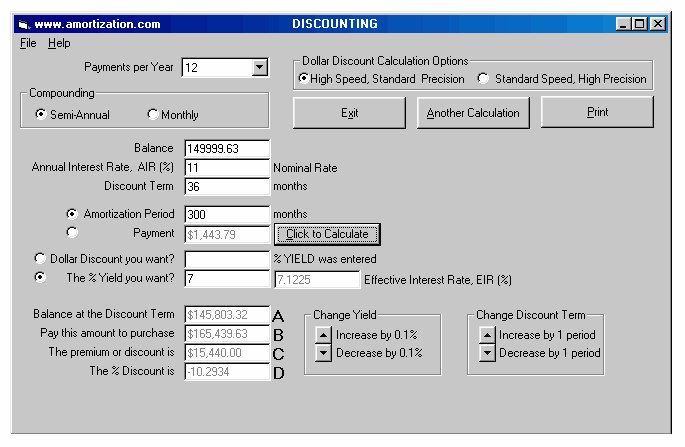The image size is (685, 447).
Task: Open the Help menu
Action: 59,44
